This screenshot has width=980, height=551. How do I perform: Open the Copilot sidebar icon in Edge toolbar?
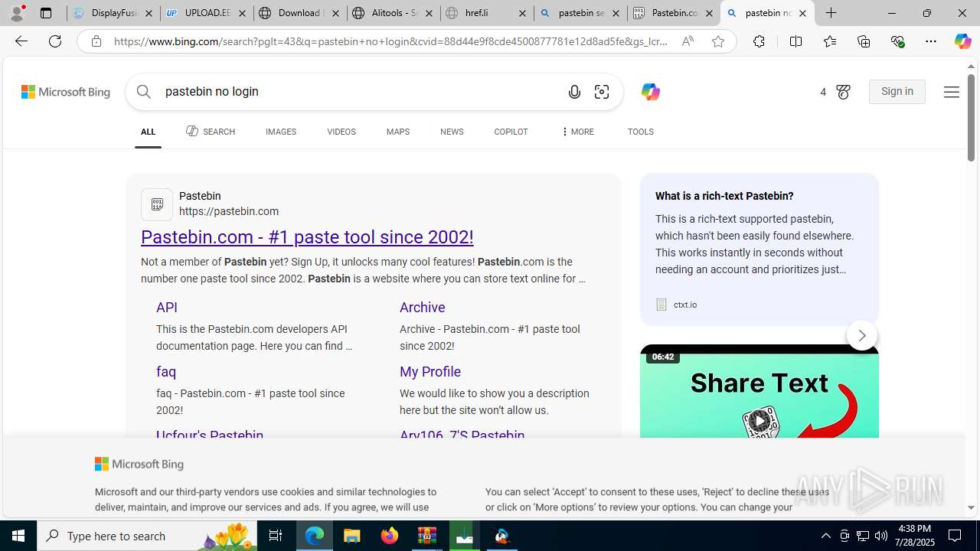pyautogui.click(x=962, y=41)
